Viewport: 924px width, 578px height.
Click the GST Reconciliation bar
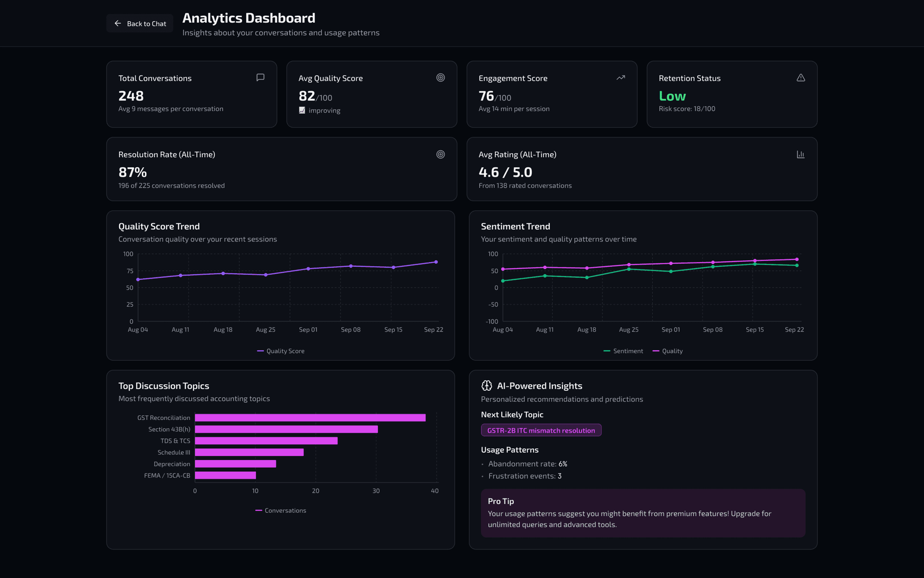(x=310, y=418)
